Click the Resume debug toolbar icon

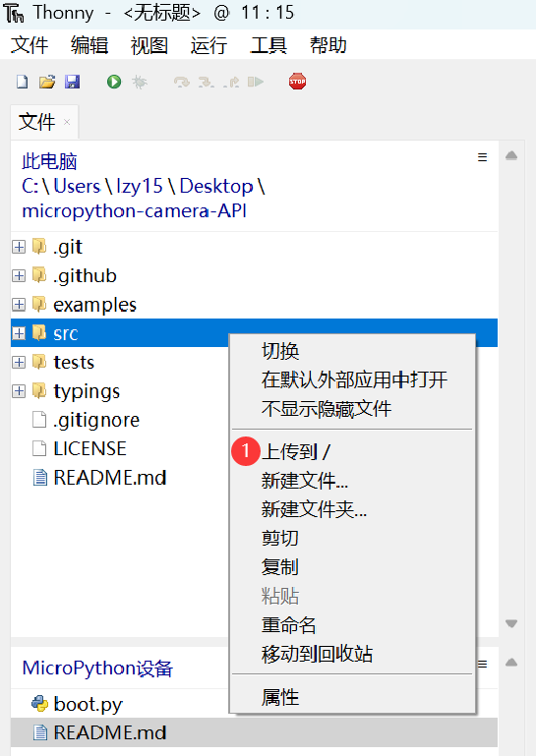(x=256, y=82)
